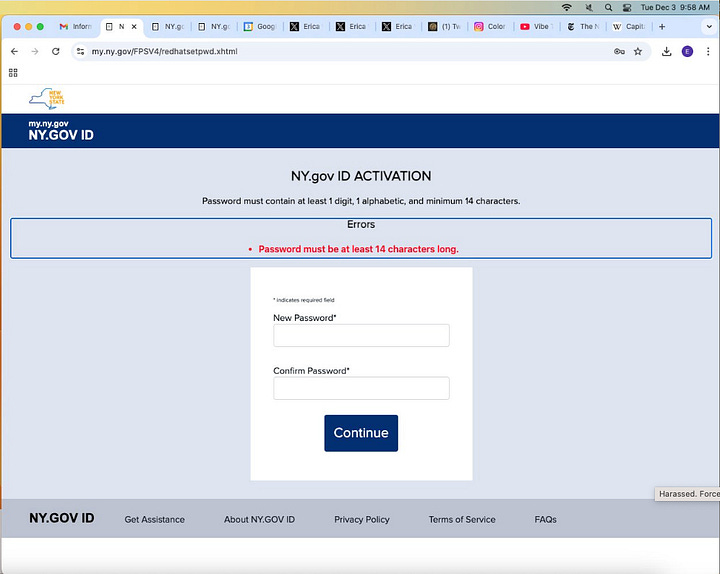Click the password length error message

click(358, 249)
